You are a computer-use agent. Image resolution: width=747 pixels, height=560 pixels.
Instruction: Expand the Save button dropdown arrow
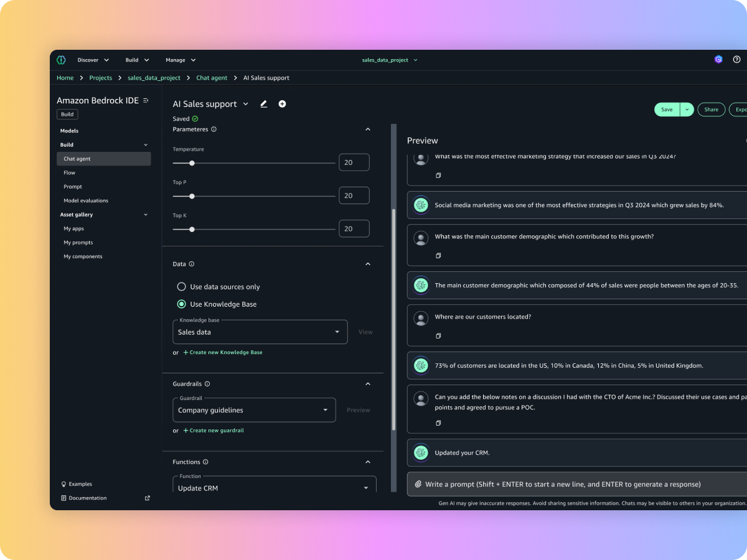pyautogui.click(x=687, y=110)
